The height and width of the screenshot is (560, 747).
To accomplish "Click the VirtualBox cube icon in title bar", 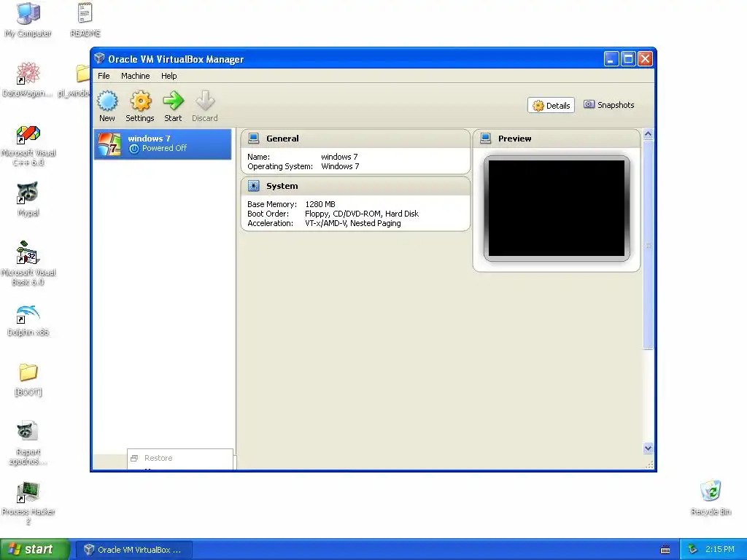I will (x=99, y=58).
